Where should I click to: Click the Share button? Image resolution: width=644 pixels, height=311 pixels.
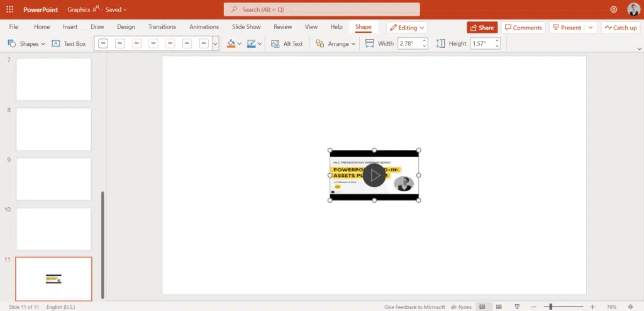pos(482,28)
